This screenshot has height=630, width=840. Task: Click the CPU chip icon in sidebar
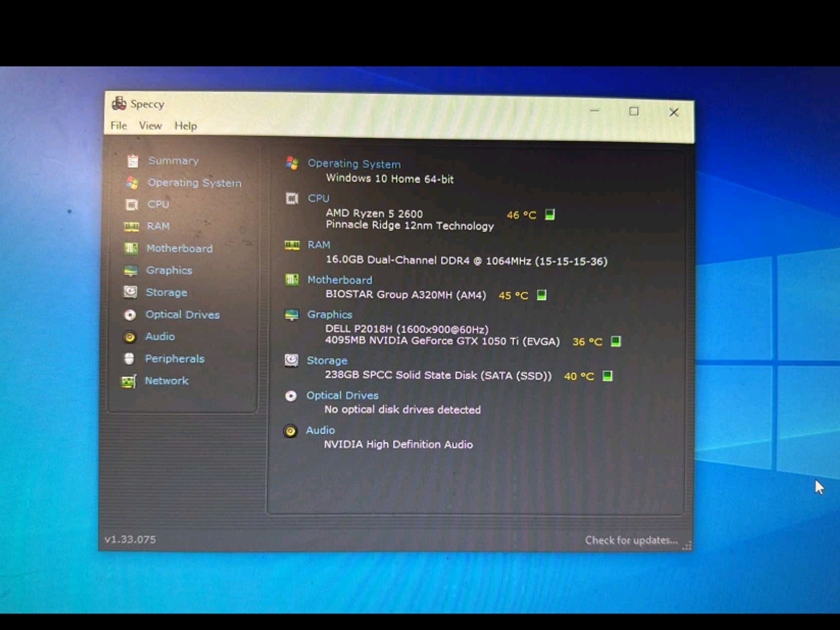tap(132, 204)
